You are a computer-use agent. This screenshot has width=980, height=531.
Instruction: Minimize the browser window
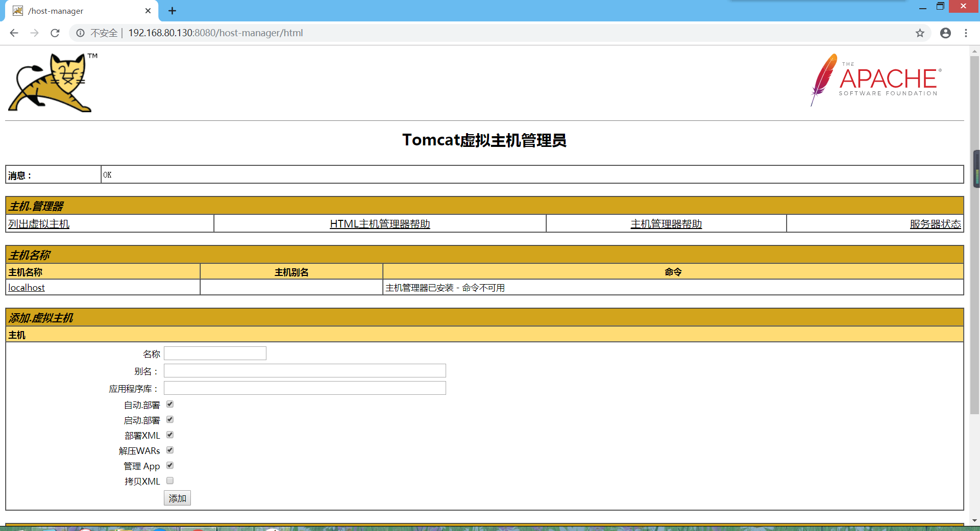pos(922,7)
